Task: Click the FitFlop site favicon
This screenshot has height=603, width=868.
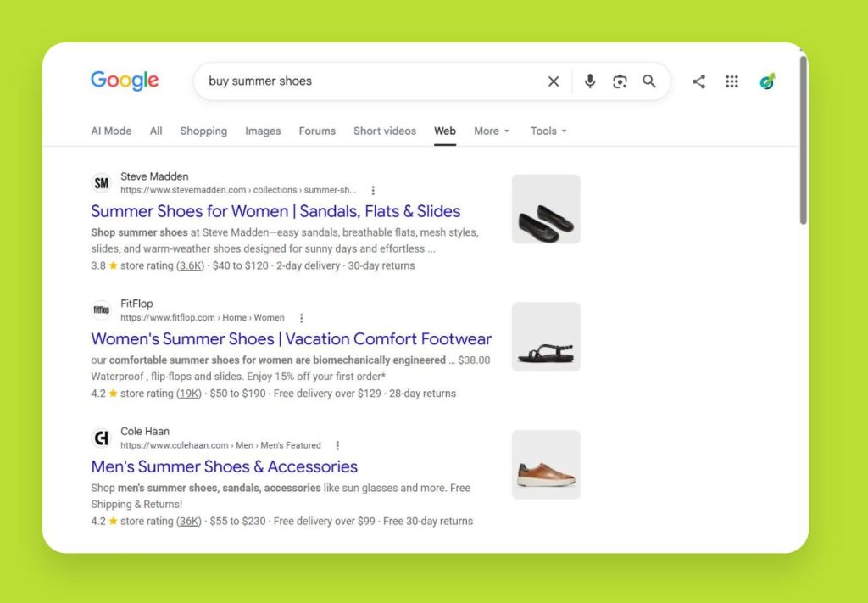Action: pyautogui.click(x=102, y=310)
